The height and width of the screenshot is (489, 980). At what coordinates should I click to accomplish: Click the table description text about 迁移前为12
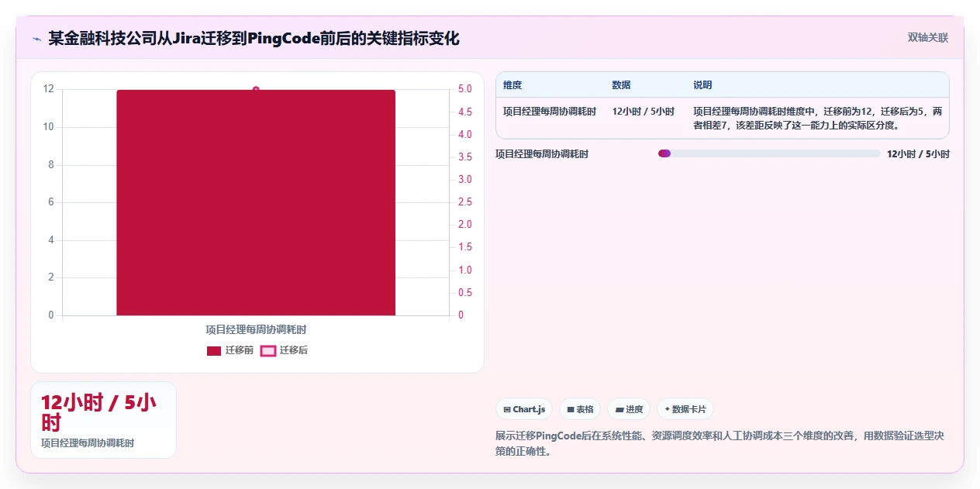(818, 119)
